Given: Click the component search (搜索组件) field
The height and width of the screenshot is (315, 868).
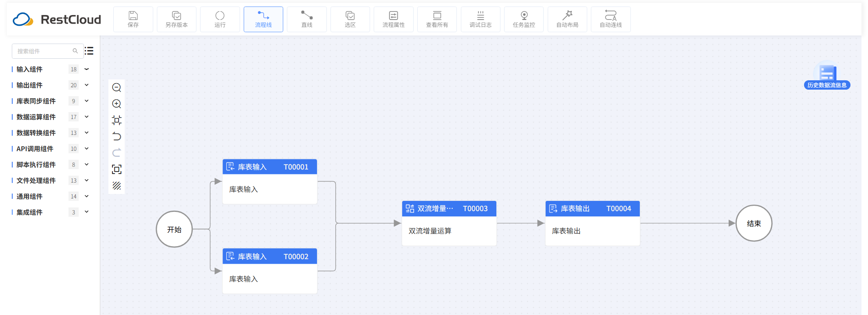Looking at the screenshot, I should tap(44, 51).
